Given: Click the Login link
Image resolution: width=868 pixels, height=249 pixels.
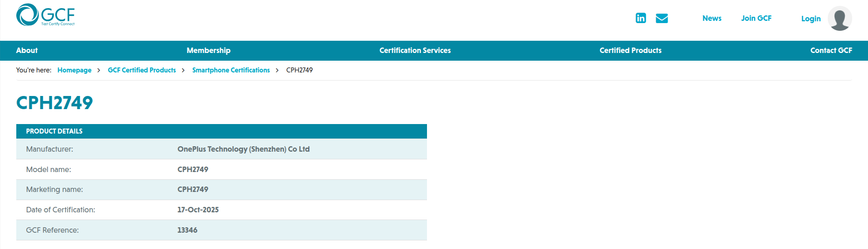Looking at the screenshot, I should [x=811, y=19].
